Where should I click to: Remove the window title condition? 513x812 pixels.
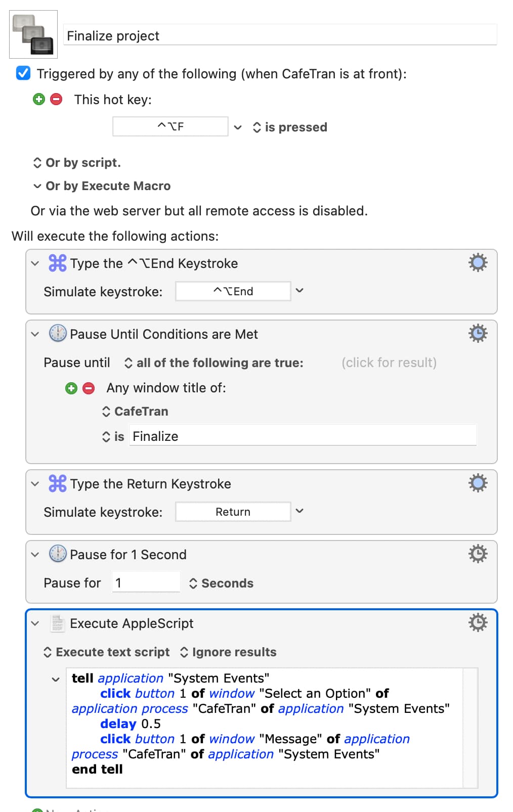tap(89, 388)
